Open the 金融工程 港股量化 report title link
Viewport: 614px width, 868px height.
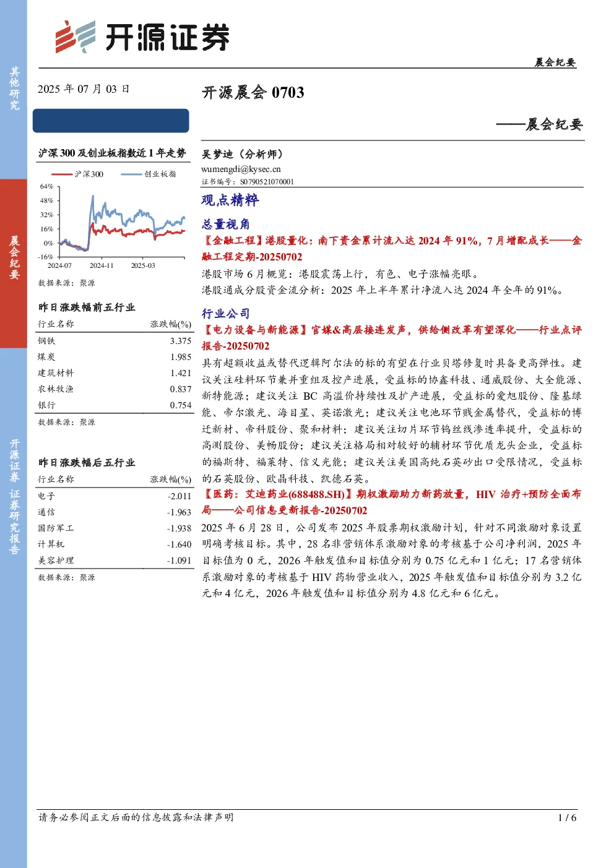pos(392,249)
